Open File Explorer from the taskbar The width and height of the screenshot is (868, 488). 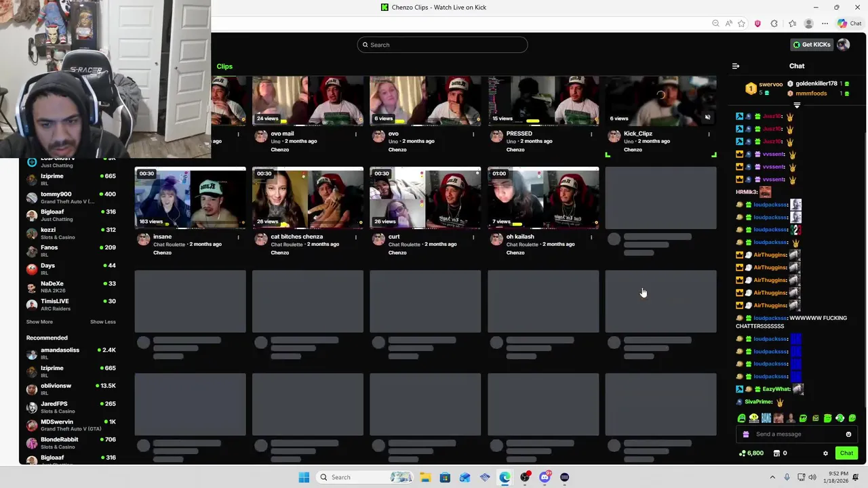[425, 477]
